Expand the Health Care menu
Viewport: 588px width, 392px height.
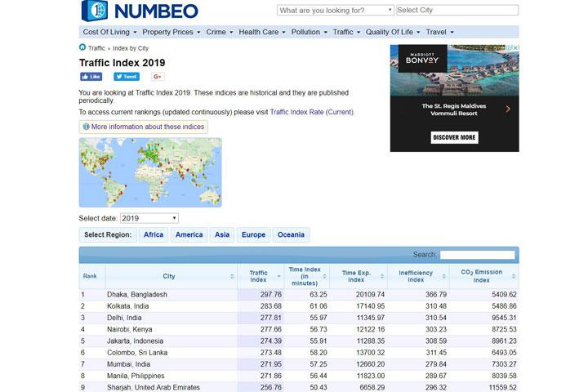pos(262,33)
